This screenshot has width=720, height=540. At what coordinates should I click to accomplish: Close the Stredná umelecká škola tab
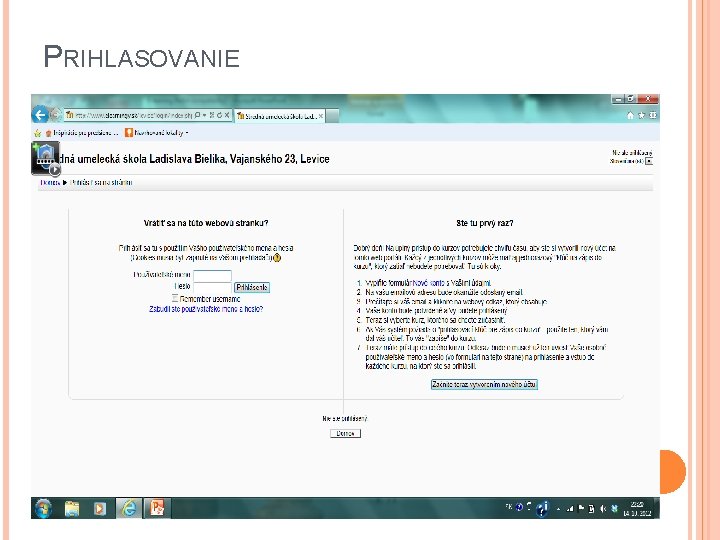(x=321, y=116)
